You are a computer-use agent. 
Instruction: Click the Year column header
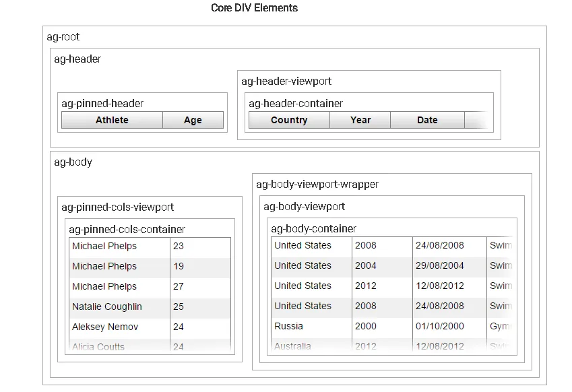360,120
